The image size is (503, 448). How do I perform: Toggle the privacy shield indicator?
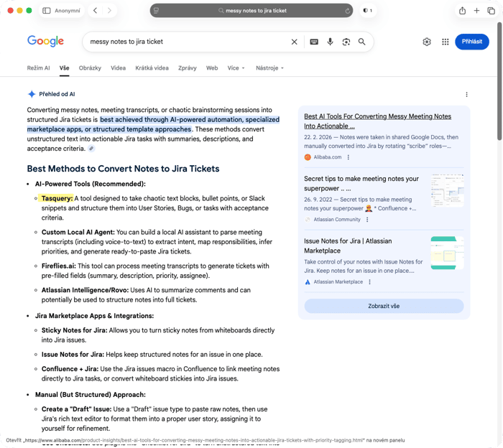(368, 11)
